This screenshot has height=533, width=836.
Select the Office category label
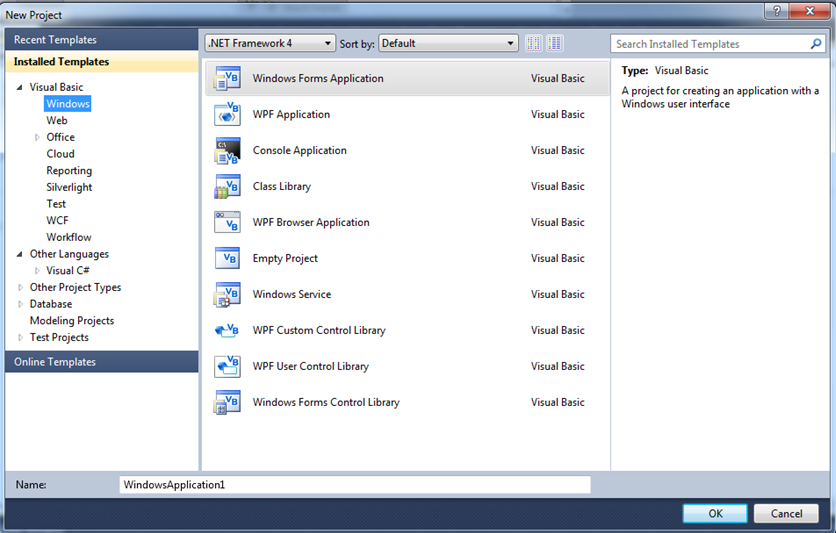60,137
